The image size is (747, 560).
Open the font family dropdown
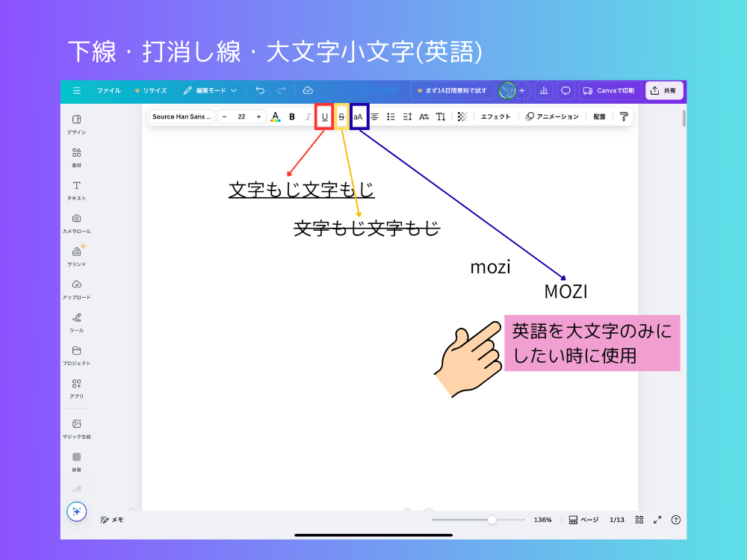(181, 116)
